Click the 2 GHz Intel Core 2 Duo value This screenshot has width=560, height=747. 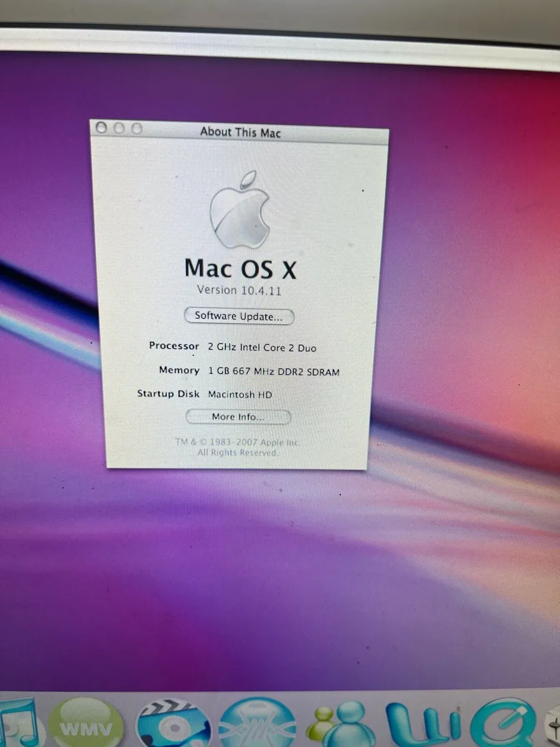pos(262,348)
